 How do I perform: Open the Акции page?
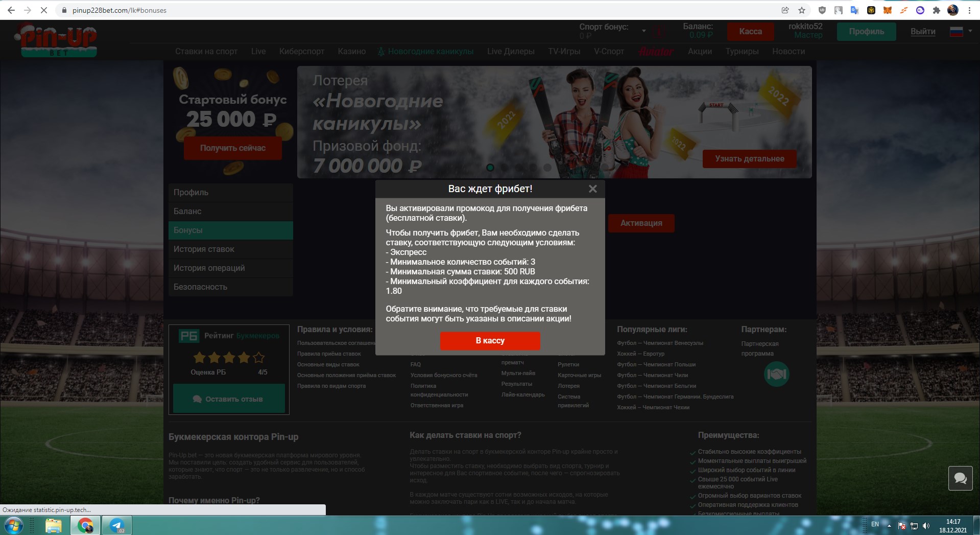[x=700, y=52]
